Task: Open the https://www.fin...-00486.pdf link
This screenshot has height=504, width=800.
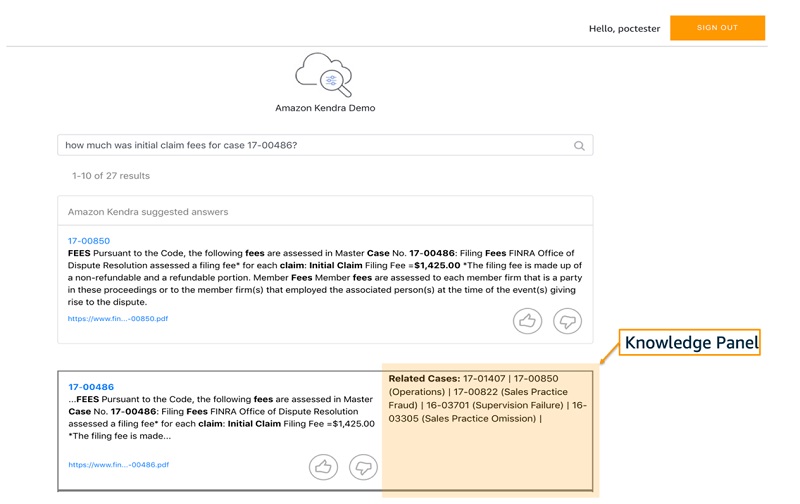Action: pos(119,465)
